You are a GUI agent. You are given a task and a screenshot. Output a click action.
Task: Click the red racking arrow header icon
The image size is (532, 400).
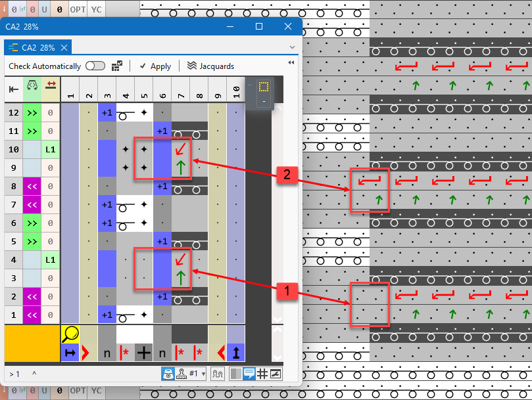pos(51,86)
